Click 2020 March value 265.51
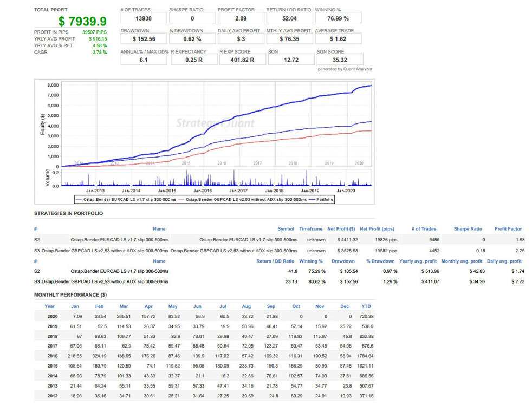Viewport: 532px width, 406px height. pyautogui.click(x=124, y=317)
